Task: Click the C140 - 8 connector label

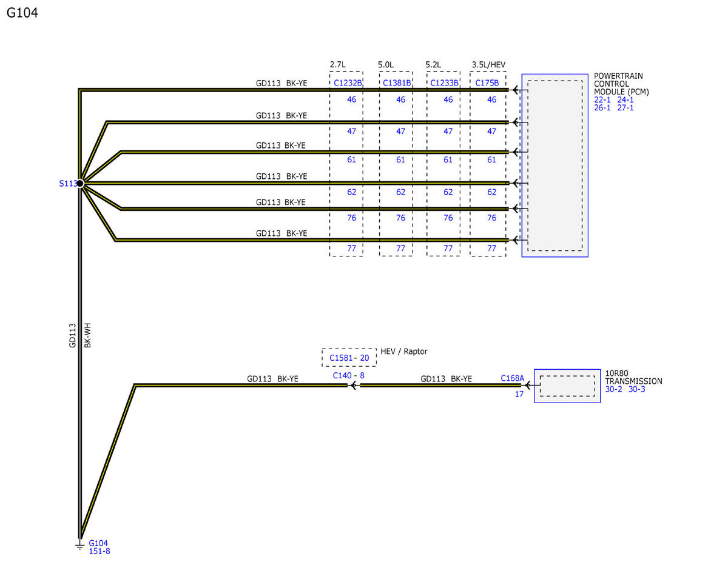Action: (x=348, y=376)
